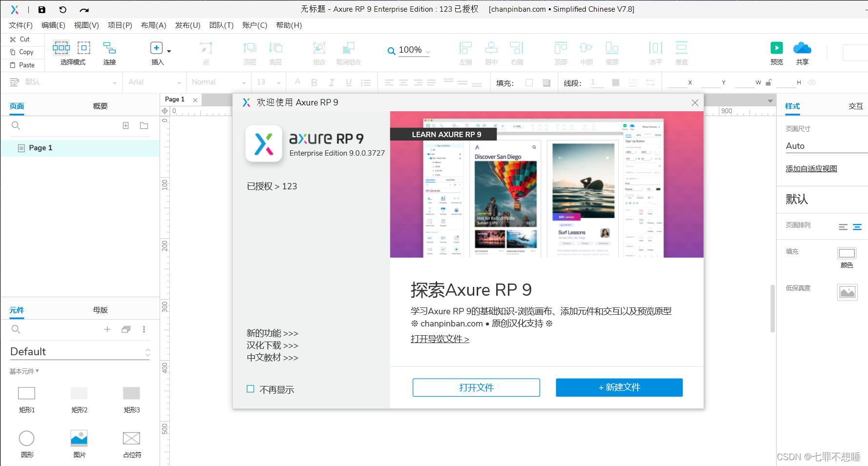Open the insert dropdown arrow
The image size is (868, 466).
[x=169, y=51]
